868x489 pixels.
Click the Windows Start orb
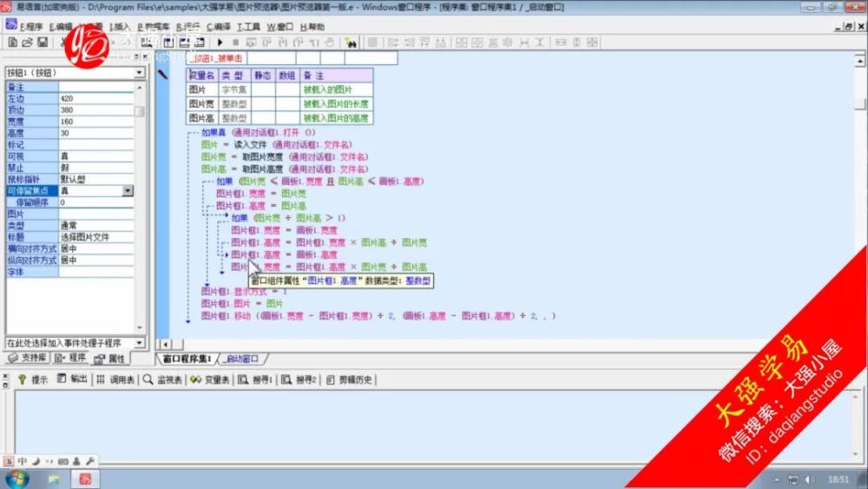pyautogui.click(x=17, y=479)
